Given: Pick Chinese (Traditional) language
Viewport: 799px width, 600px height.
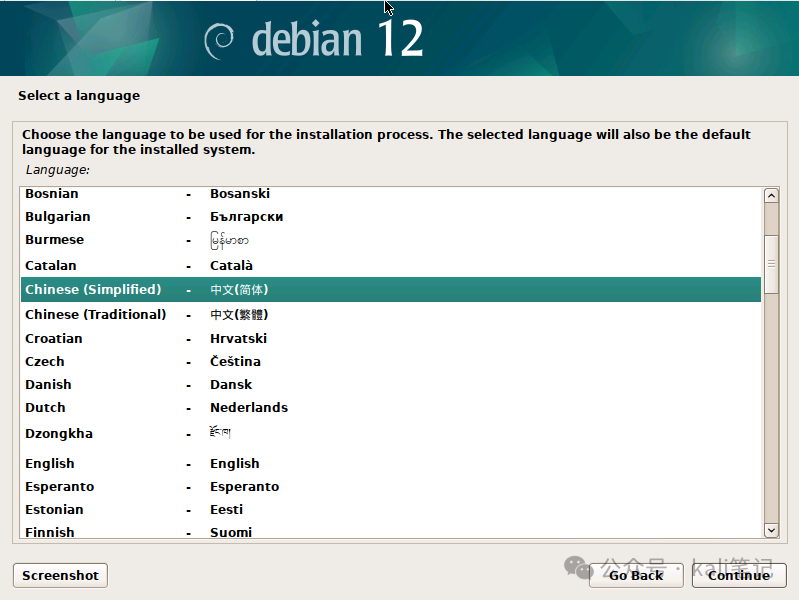Looking at the screenshot, I should [x=391, y=315].
